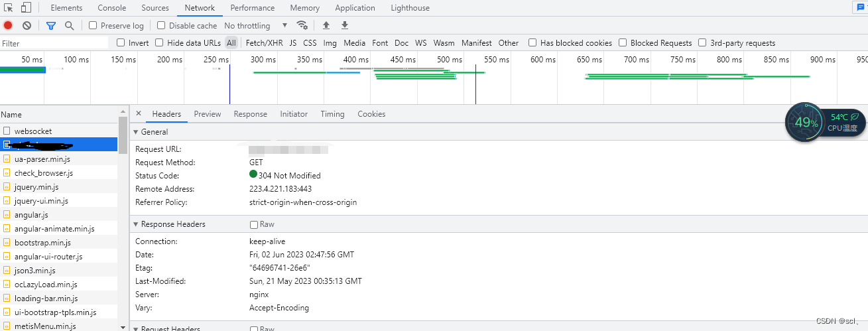The width and height of the screenshot is (868, 331).
Task: Click the CPU temperature widget
Action: tap(826, 122)
